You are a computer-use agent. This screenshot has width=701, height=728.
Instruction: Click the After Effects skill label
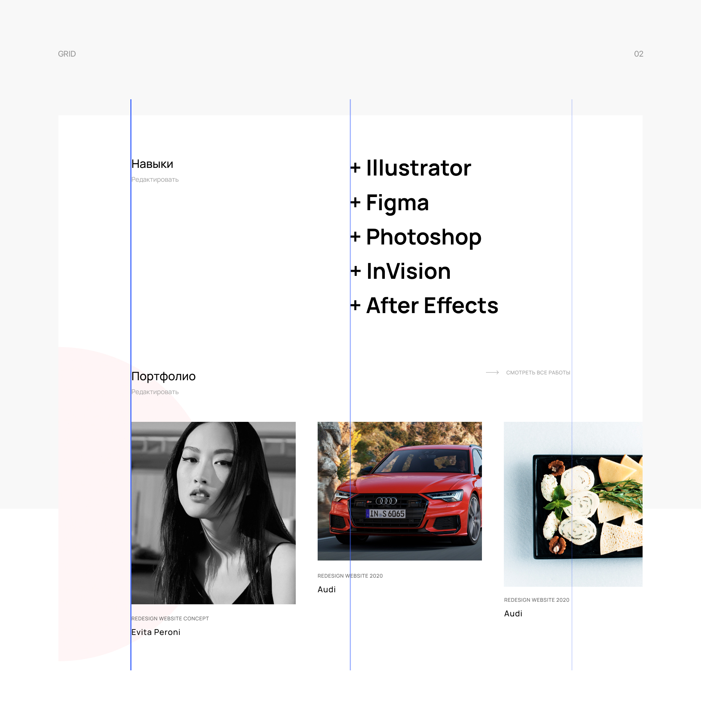pos(432,306)
